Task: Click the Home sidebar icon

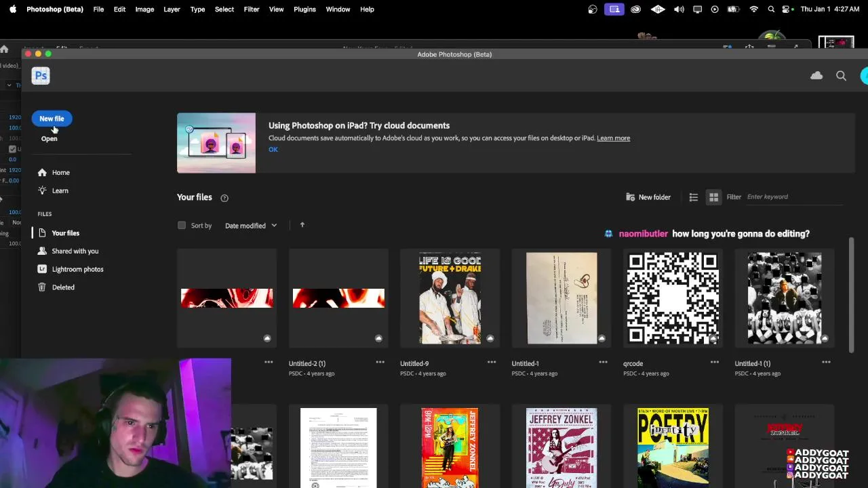Action: click(42, 172)
